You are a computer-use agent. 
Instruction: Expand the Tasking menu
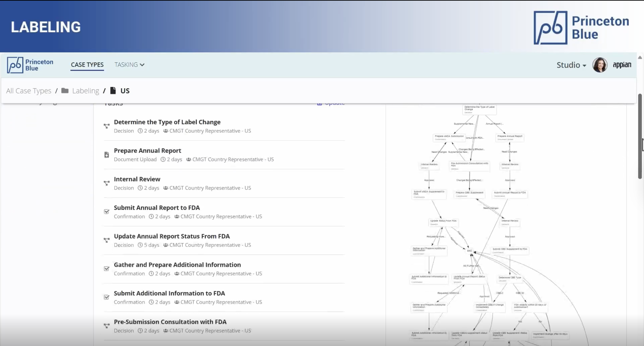tap(129, 65)
